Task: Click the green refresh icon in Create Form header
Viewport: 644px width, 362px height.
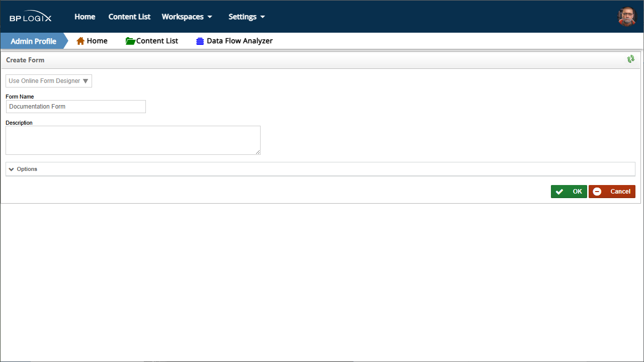Action: 631,59
